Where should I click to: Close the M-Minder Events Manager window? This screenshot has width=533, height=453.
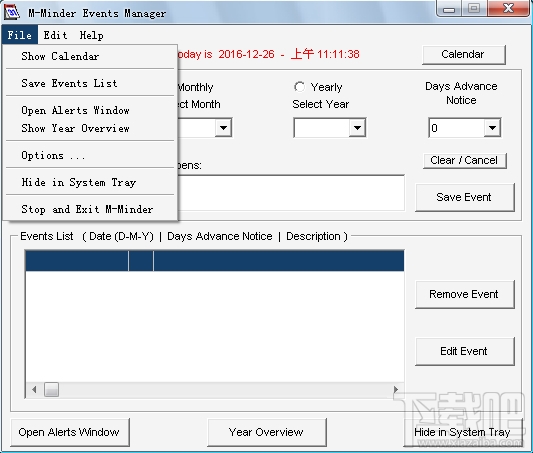[x=509, y=8]
